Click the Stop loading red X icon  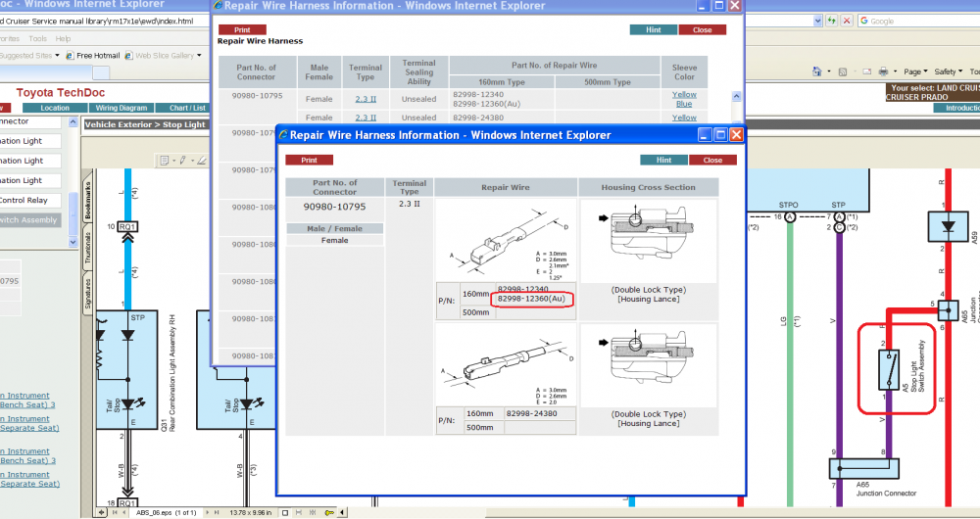click(847, 21)
